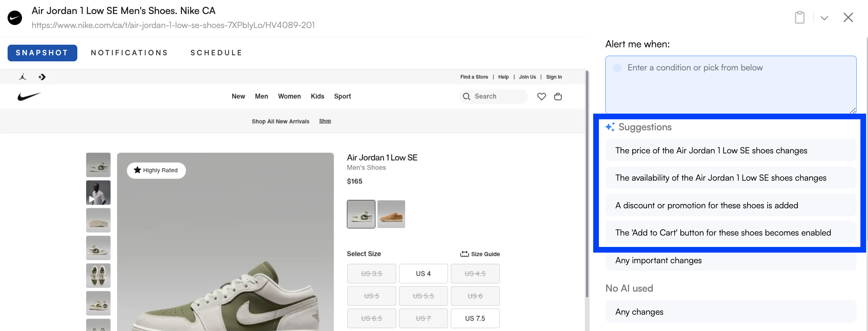Image resolution: width=868 pixels, height=331 pixels.
Task: Switch to the Schedule tab
Action: (216, 53)
